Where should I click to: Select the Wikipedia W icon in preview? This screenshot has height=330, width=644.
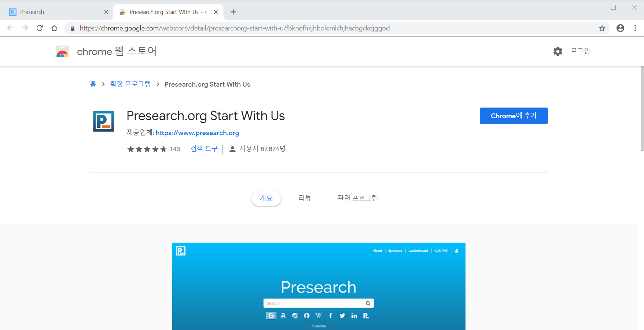[319, 316]
